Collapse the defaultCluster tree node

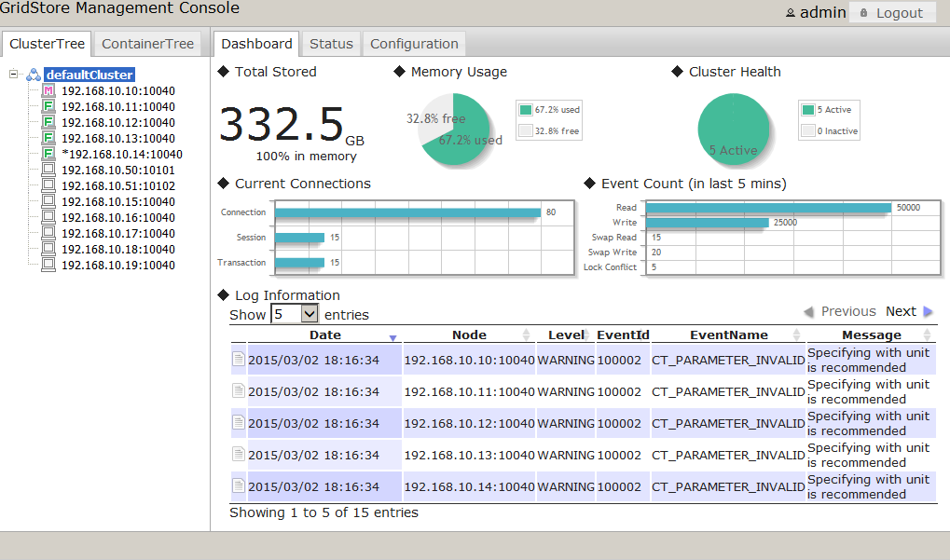click(x=14, y=75)
